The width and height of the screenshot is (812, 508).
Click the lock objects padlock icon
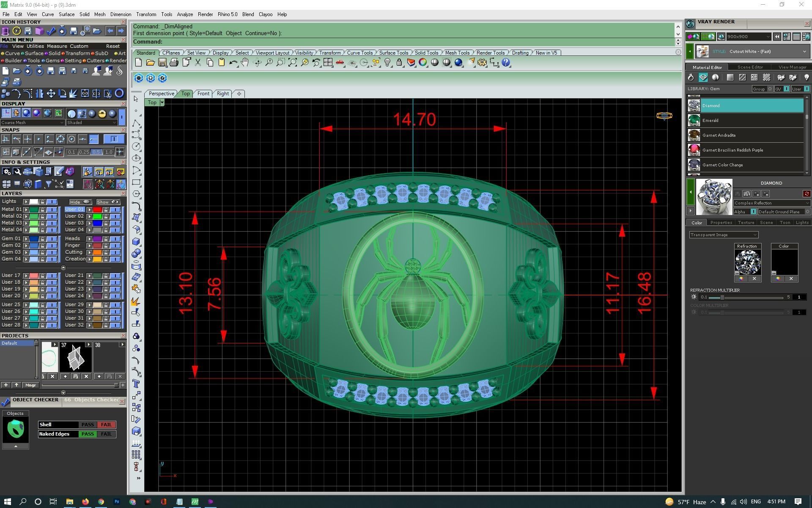(x=399, y=63)
